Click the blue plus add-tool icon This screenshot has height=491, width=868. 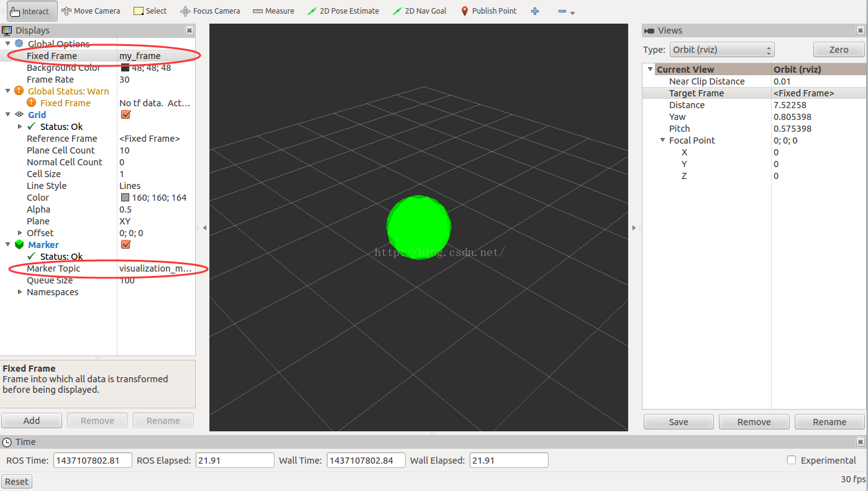point(536,11)
